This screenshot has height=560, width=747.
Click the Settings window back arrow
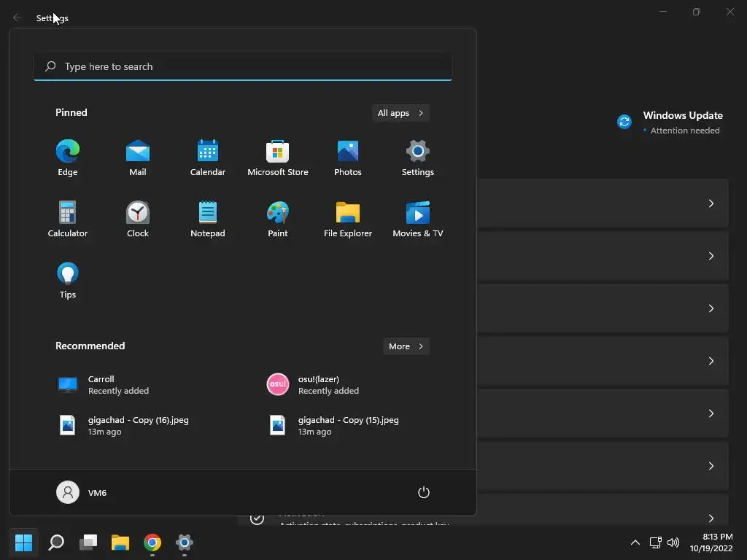[x=17, y=17]
